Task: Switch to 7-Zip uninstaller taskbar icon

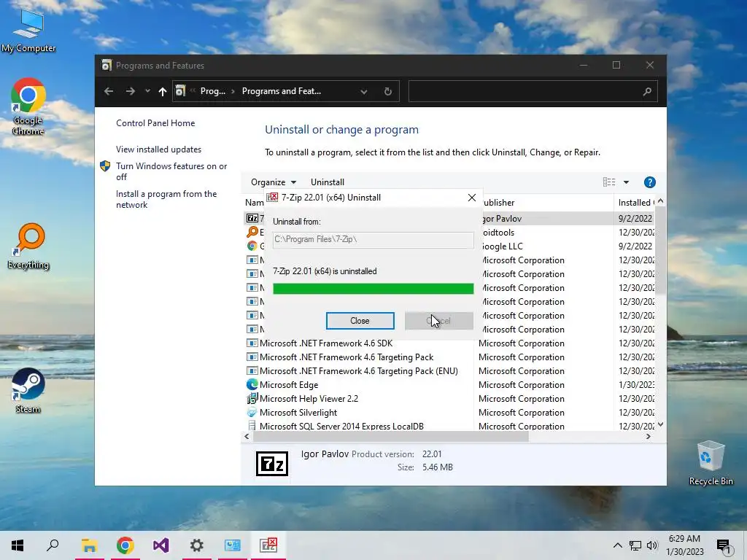Action: click(x=268, y=545)
